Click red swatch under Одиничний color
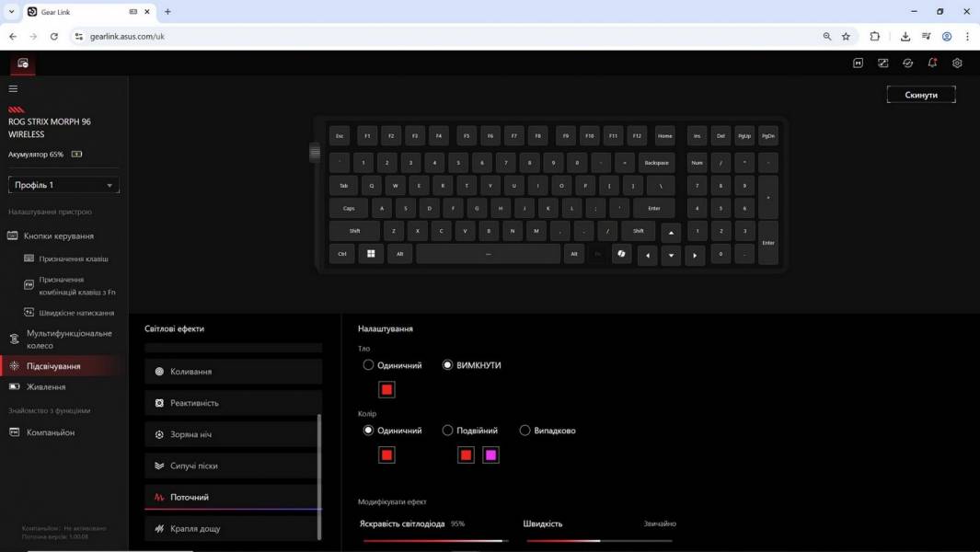Screen dimensions: 980x552 (x=386, y=455)
